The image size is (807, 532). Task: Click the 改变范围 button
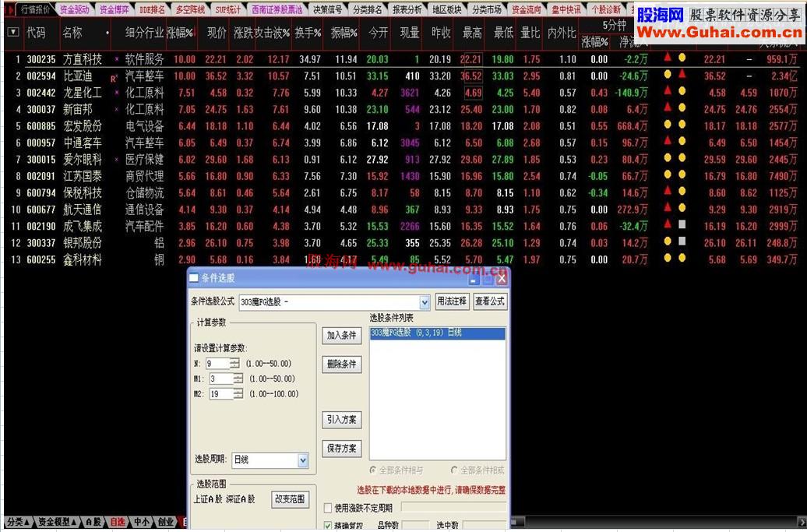pos(290,499)
